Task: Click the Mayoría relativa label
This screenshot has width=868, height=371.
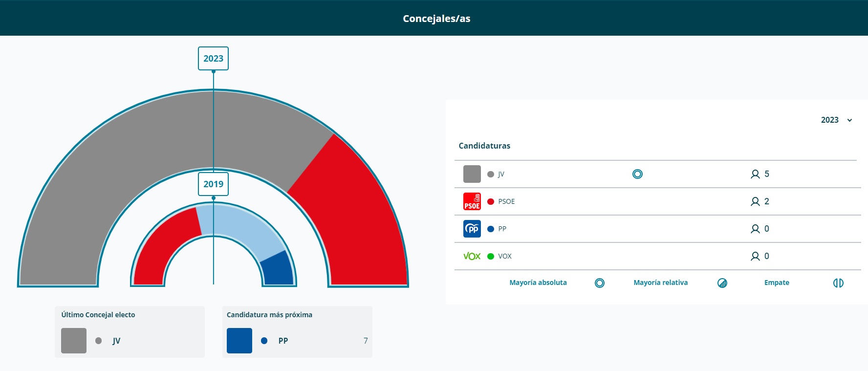Action: point(660,283)
